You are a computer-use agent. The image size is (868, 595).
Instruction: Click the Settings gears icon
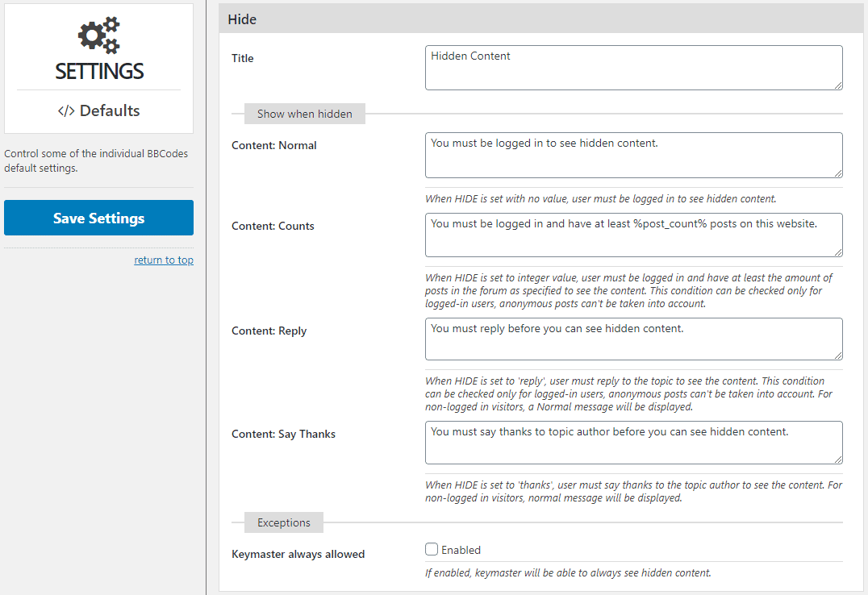(99, 35)
